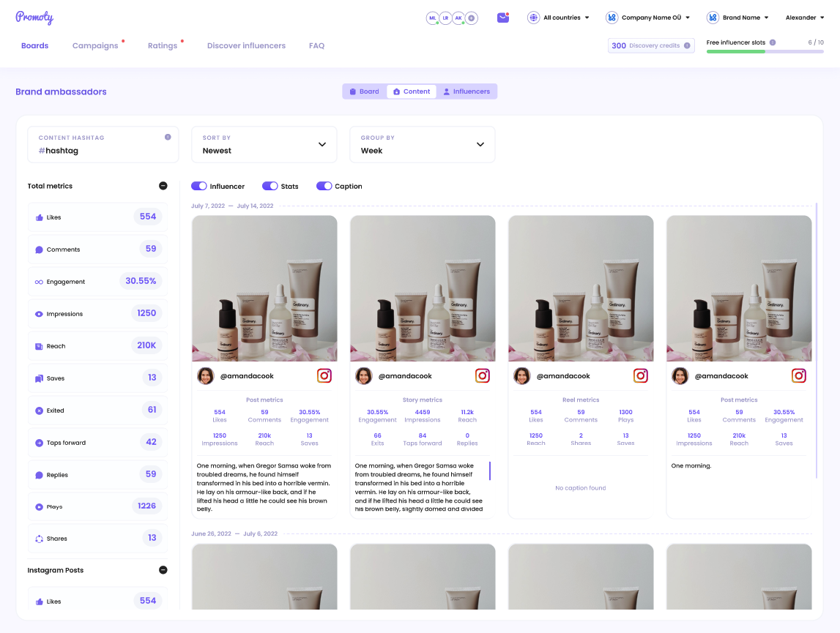The width and height of the screenshot is (840, 633).
Task: Toggle the Caption switch
Action: [324, 186]
